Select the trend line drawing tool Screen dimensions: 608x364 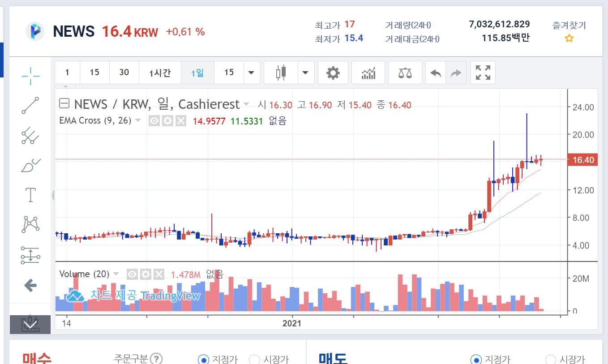pyautogui.click(x=30, y=106)
